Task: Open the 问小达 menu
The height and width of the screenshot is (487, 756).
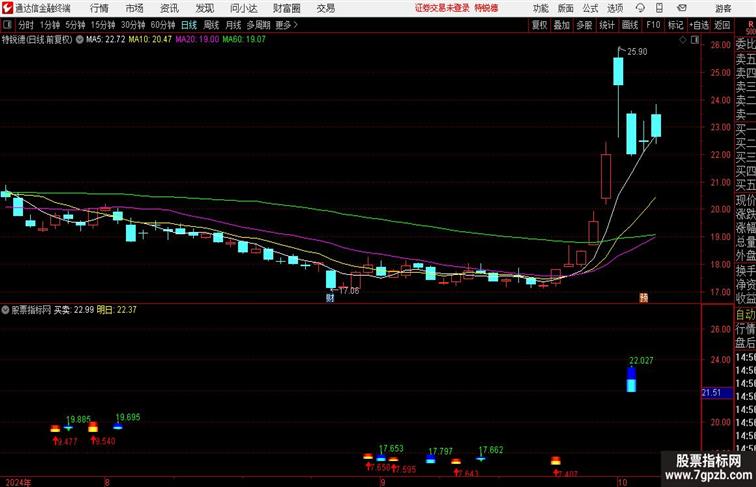Action: tap(243, 8)
